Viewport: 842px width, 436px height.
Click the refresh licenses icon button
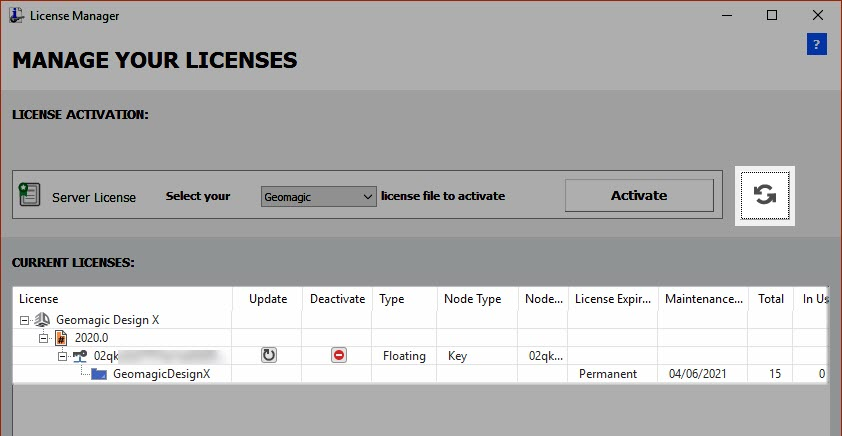coord(765,195)
